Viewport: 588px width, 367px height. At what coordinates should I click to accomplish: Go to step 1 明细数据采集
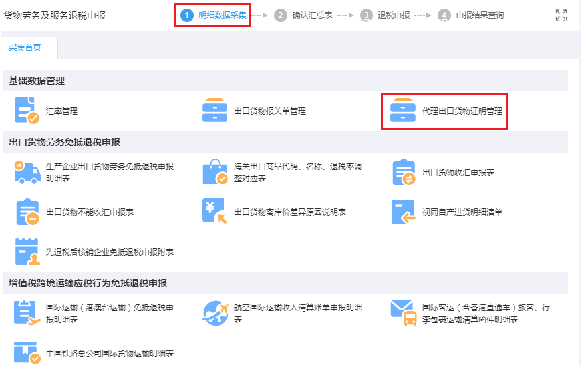(x=212, y=15)
